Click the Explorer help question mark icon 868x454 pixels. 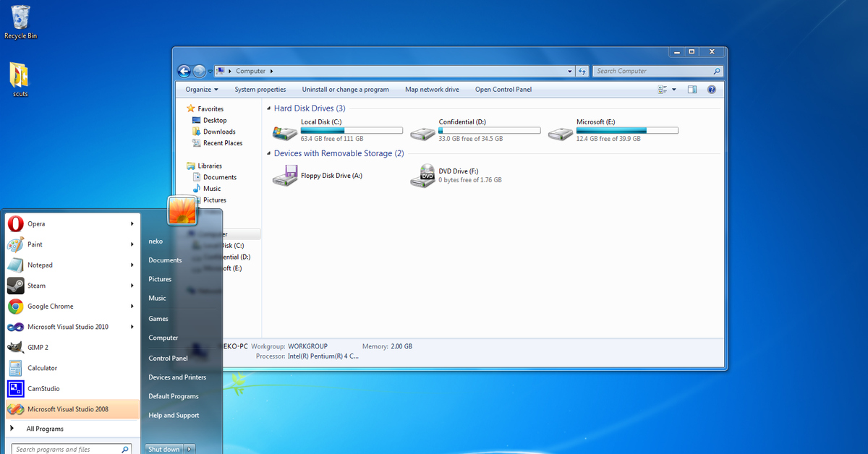(711, 90)
